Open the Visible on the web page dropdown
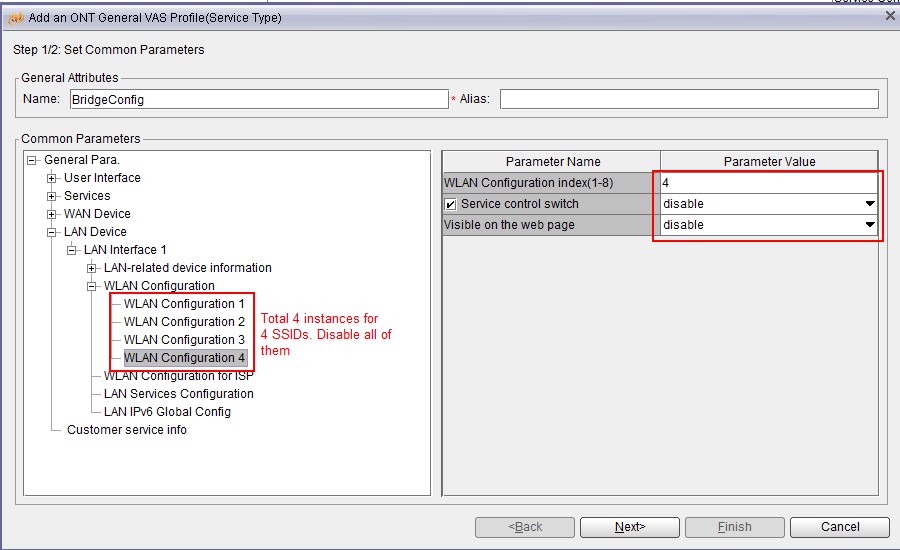 (x=869, y=225)
